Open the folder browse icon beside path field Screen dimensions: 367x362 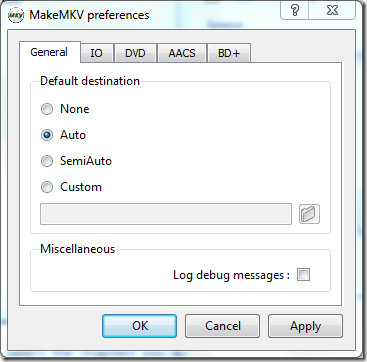[309, 214]
